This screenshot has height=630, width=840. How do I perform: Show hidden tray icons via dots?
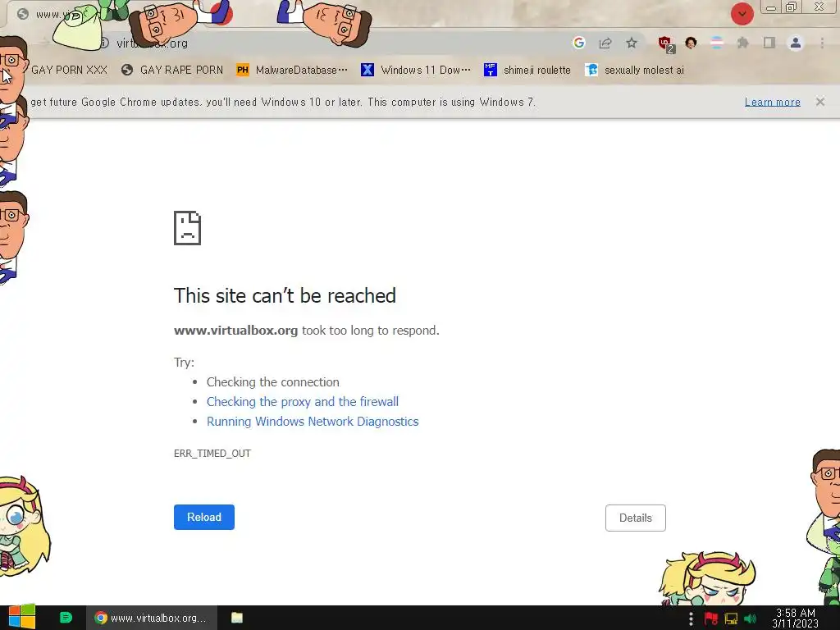coord(691,619)
